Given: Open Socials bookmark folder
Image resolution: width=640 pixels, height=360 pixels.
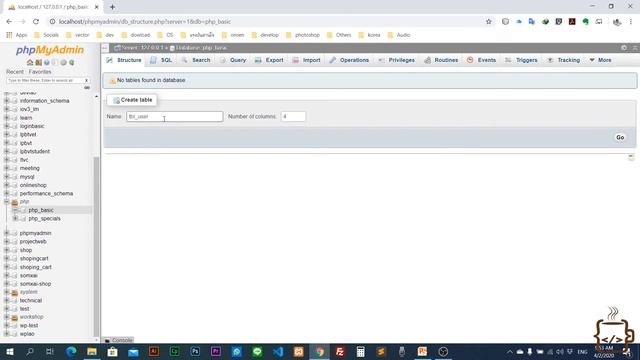Looking at the screenshot, I should (x=47, y=35).
